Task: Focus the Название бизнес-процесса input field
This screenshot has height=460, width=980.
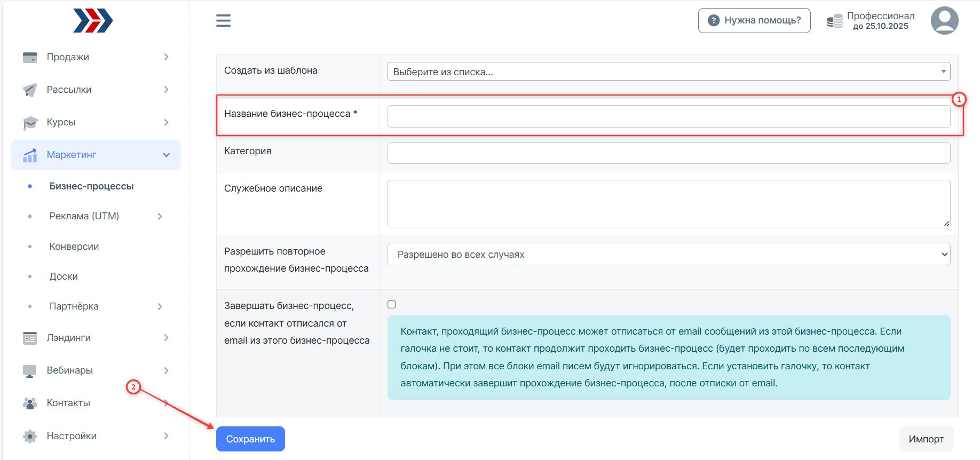Action: click(x=668, y=116)
